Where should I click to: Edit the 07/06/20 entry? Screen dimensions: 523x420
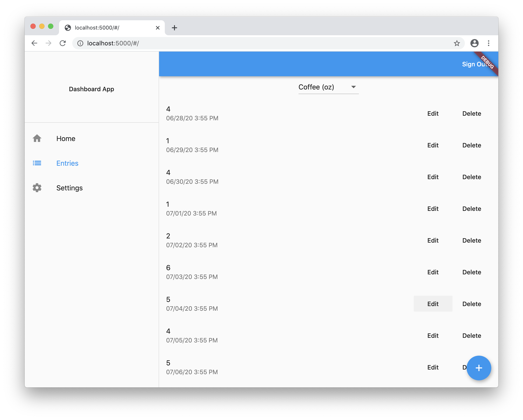tap(433, 367)
